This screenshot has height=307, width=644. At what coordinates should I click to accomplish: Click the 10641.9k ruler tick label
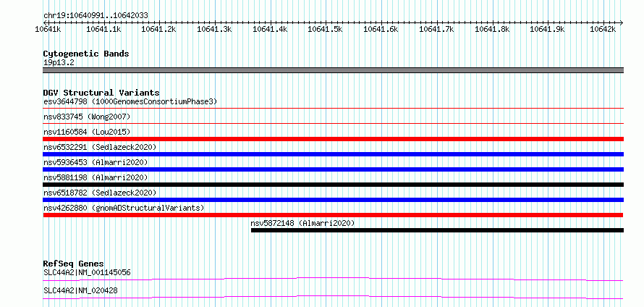(x=548, y=29)
